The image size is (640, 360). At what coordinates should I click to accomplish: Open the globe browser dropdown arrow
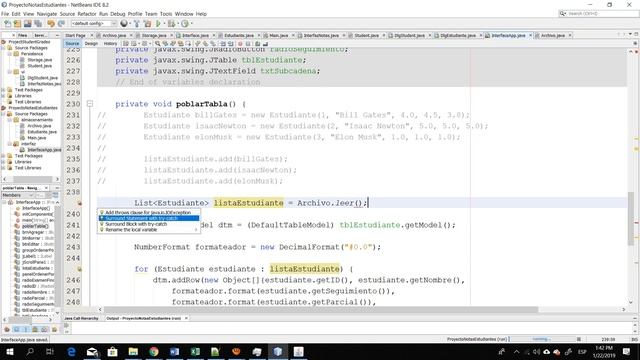pos(129,24)
